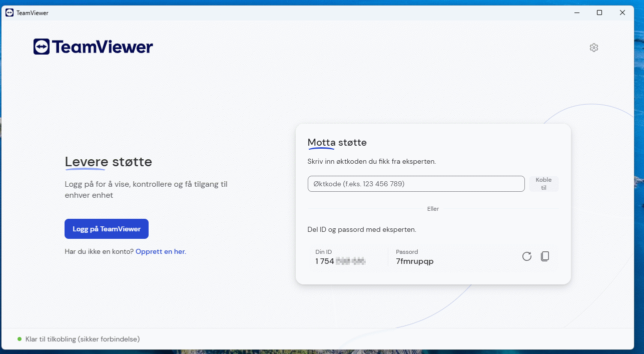Click the Koble til button
Image resolution: width=644 pixels, height=354 pixels.
543,184
